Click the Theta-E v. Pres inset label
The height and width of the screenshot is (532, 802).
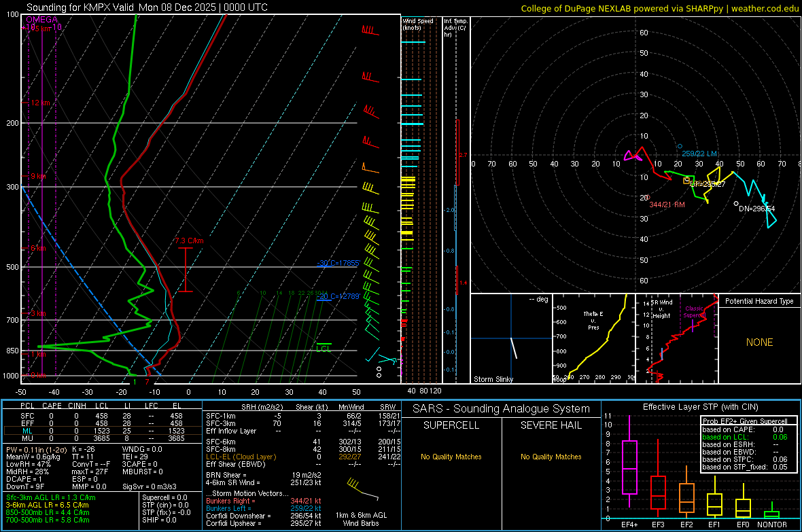[x=593, y=320]
